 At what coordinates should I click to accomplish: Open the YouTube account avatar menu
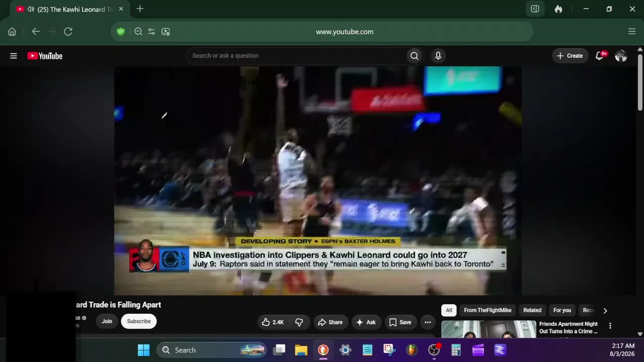(x=621, y=56)
